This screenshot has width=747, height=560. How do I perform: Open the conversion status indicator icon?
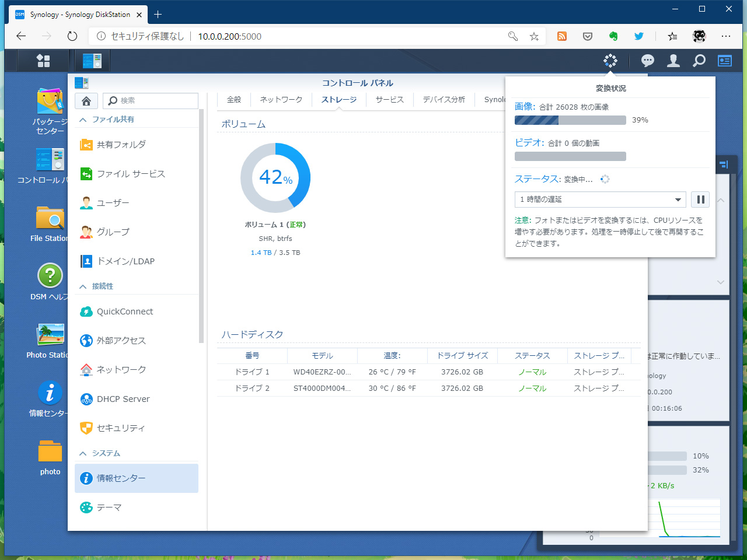click(610, 61)
